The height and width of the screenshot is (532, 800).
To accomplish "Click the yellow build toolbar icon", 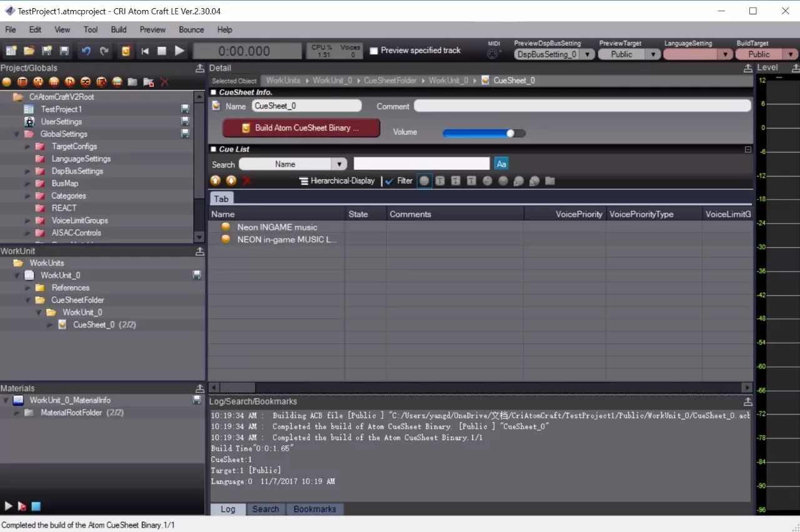I will coord(126,51).
